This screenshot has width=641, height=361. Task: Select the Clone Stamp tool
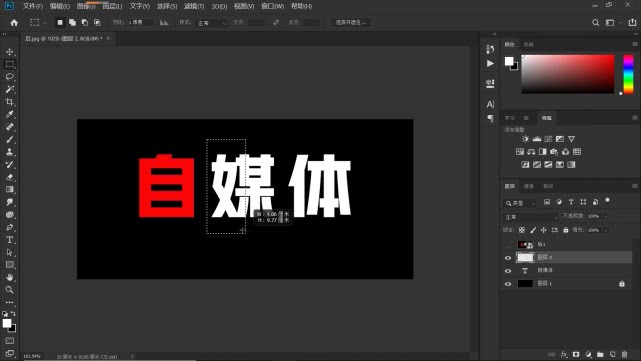[10, 152]
